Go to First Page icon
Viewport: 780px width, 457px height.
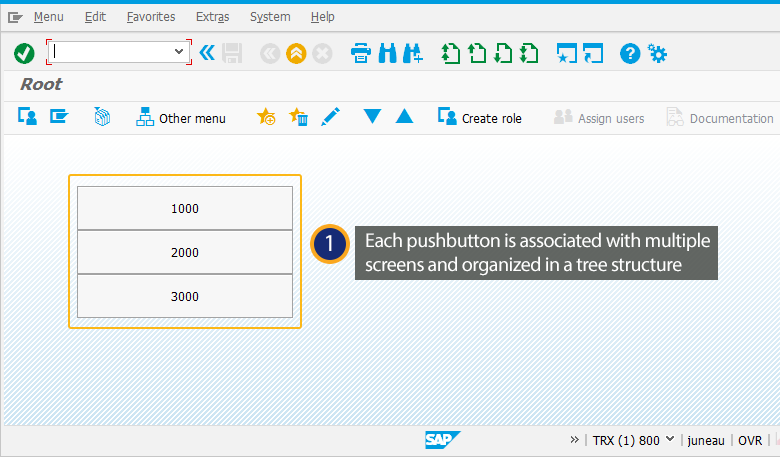point(451,53)
